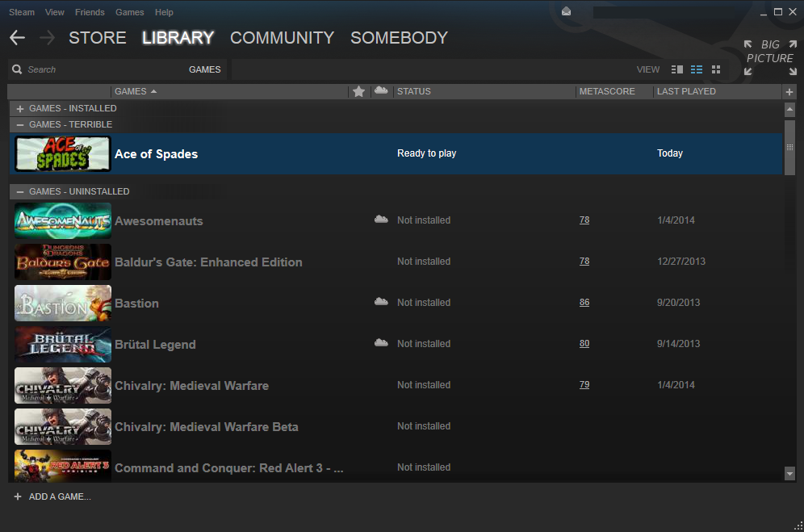Click Bastion cloud sync icon
The width and height of the screenshot is (804, 532).
[381, 301]
